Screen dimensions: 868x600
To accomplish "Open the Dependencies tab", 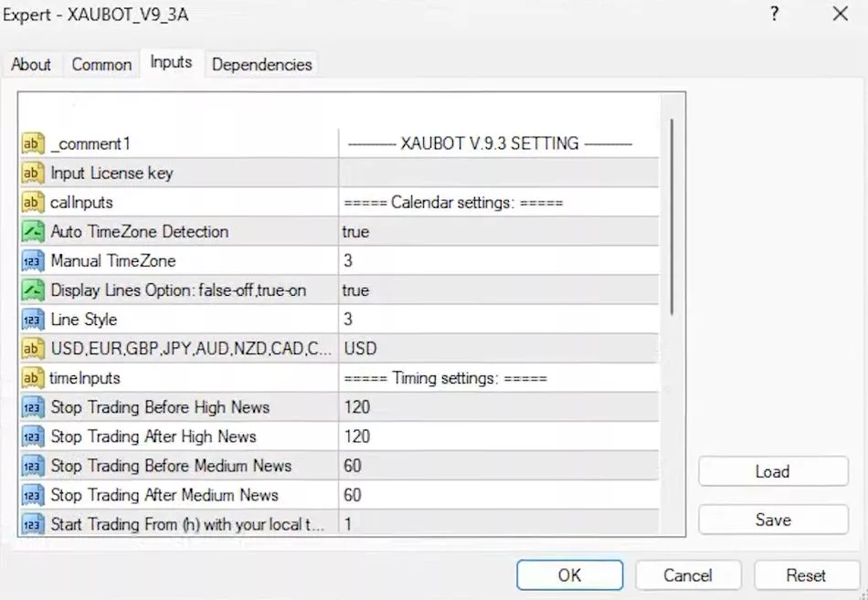I will [x=261, y=64].
